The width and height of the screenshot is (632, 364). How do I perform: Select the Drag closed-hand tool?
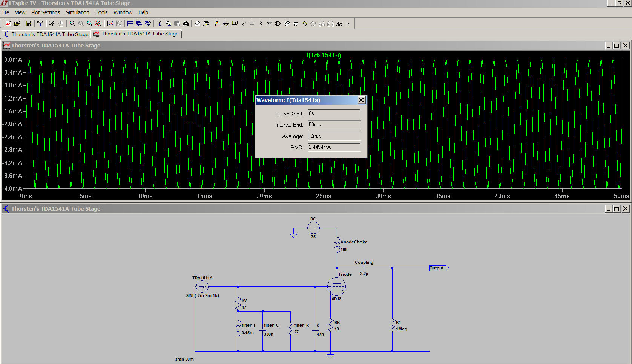click(296, 23)
